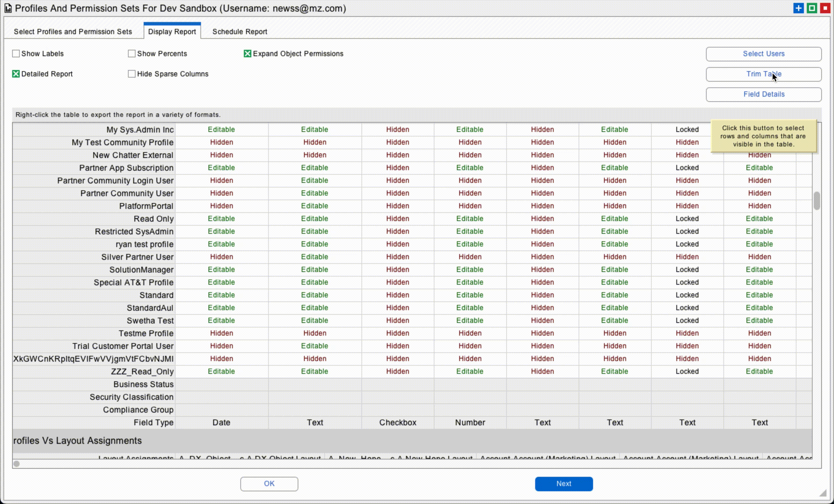This screenshot has height=504, width=834.
Task: Select the Swetha Test row header
Action: [94, 321]
